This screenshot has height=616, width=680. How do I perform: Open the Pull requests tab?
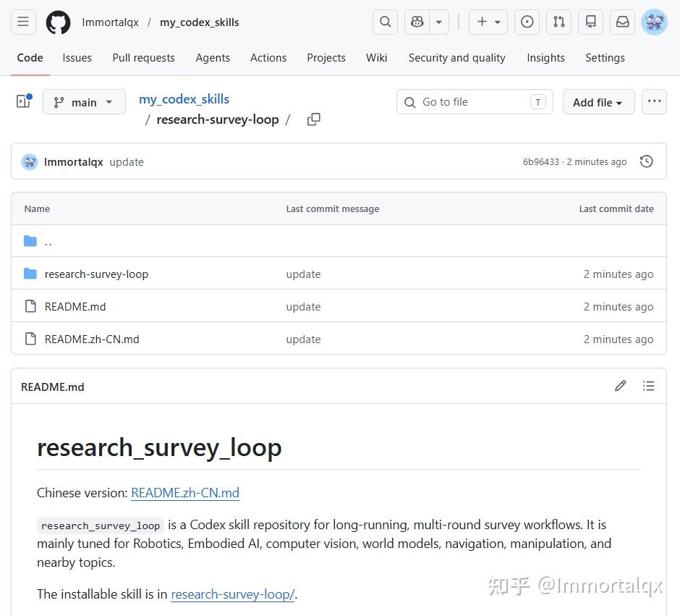pyautogui.click(x=143, y=58)
